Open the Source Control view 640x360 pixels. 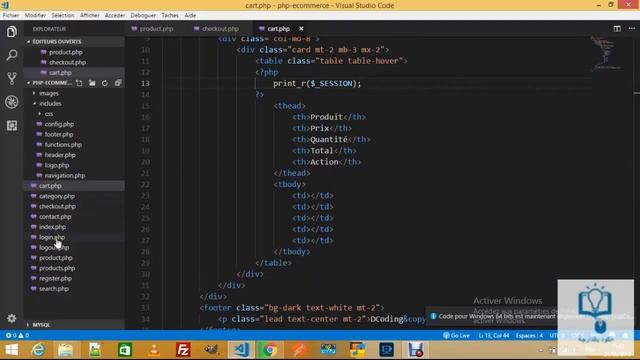[11, 78]
